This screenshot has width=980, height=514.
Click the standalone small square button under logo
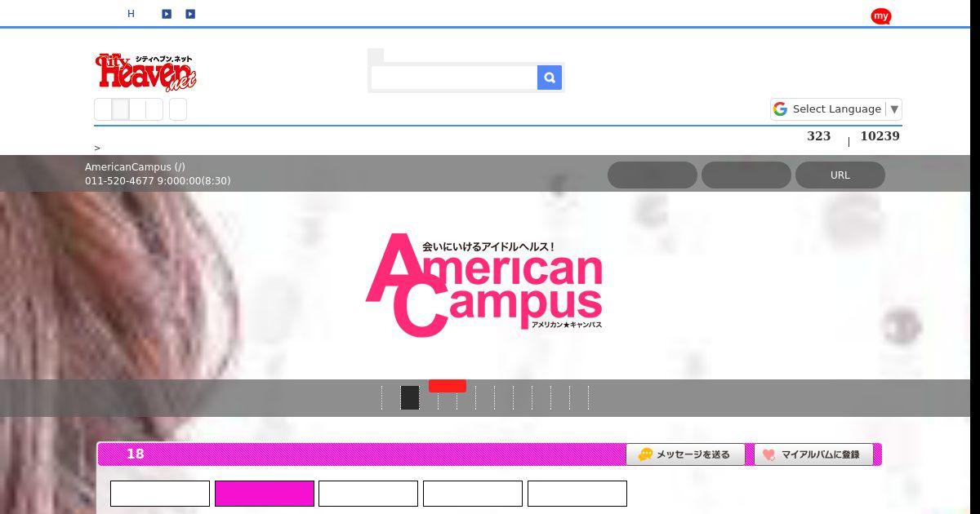tap(178, 109)
